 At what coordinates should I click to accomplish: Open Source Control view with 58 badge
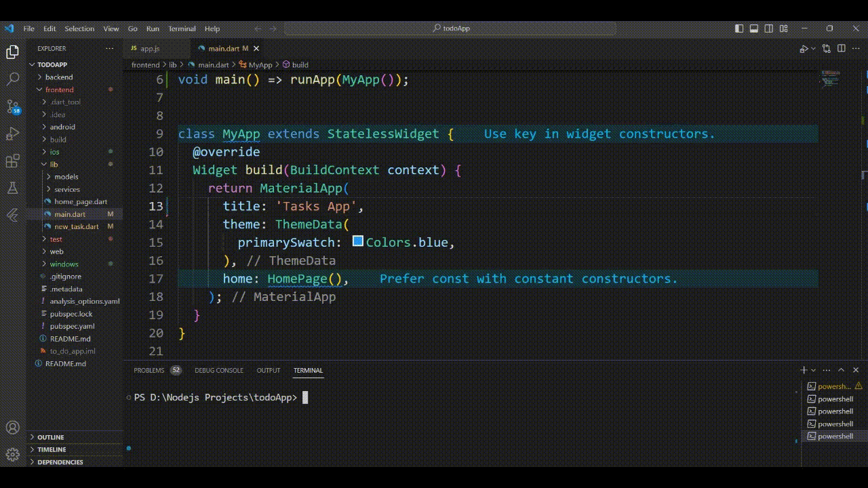pyautogui.click(x=12, y=107)
